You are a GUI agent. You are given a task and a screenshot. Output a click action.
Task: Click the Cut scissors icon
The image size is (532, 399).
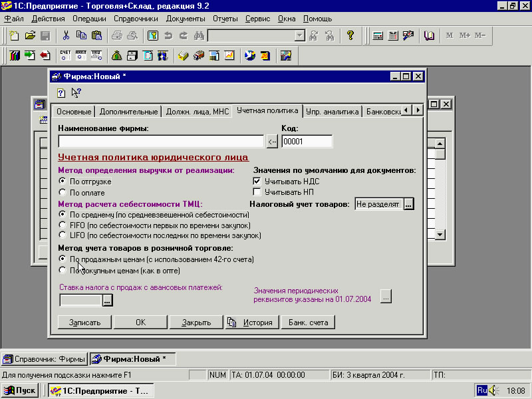pyautogui.click(x=66, y=36)
